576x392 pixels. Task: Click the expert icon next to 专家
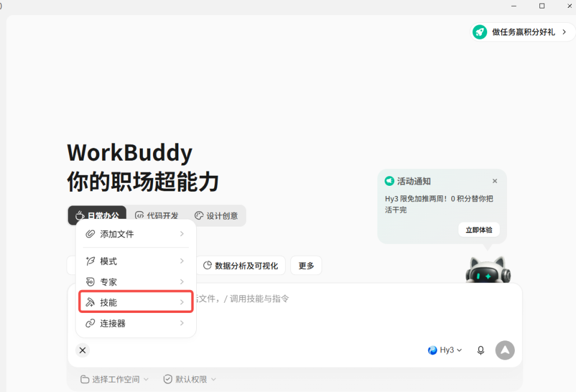coord(90,282)
